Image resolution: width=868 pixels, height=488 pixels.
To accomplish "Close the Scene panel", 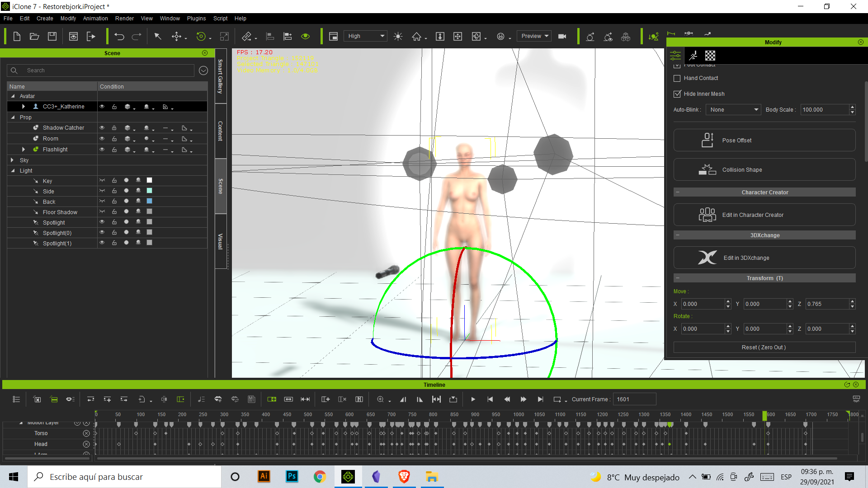I will [205, 53].
